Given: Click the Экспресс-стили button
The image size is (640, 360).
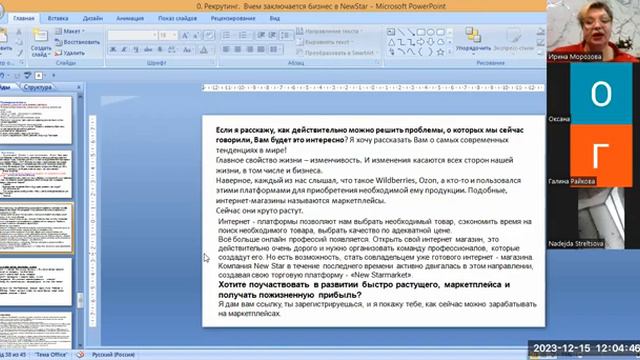Looking at the screenshot, I should (513, 40).
